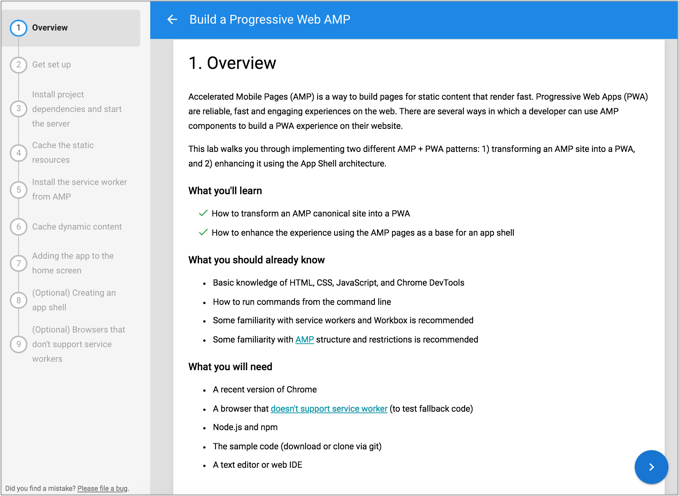This screenshot has height=496, width=679.
Task: Click 'Did you find a mistake?' text
Action: point(40,488)
